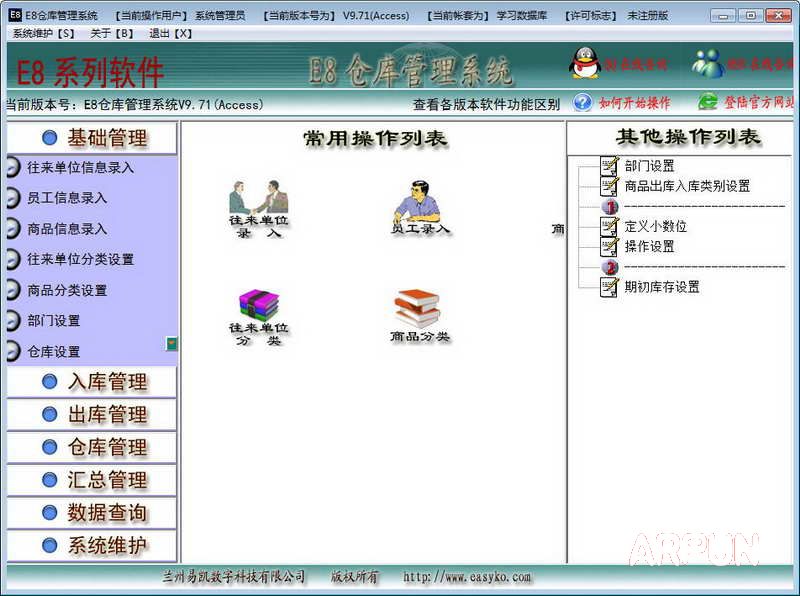This screenshot has height=596, width=800.
Task: Click the IE browser official site icon
Action: [x=708, y=102]
